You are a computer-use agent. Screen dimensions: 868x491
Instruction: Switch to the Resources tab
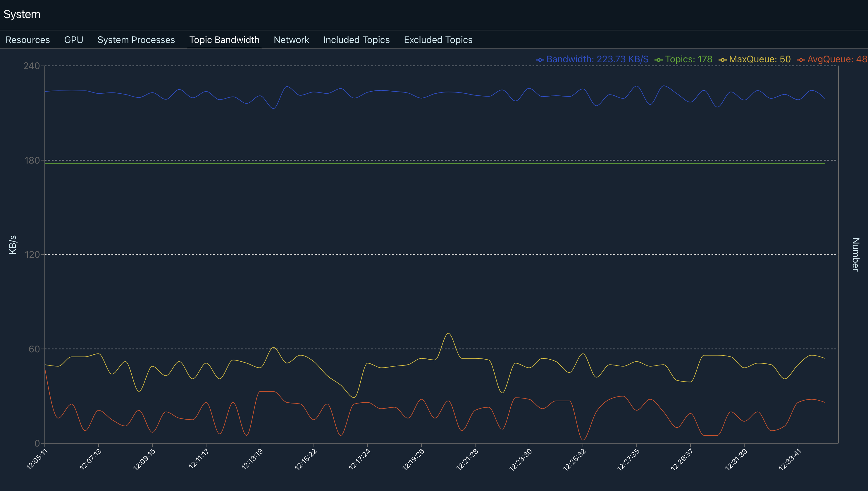27,40
